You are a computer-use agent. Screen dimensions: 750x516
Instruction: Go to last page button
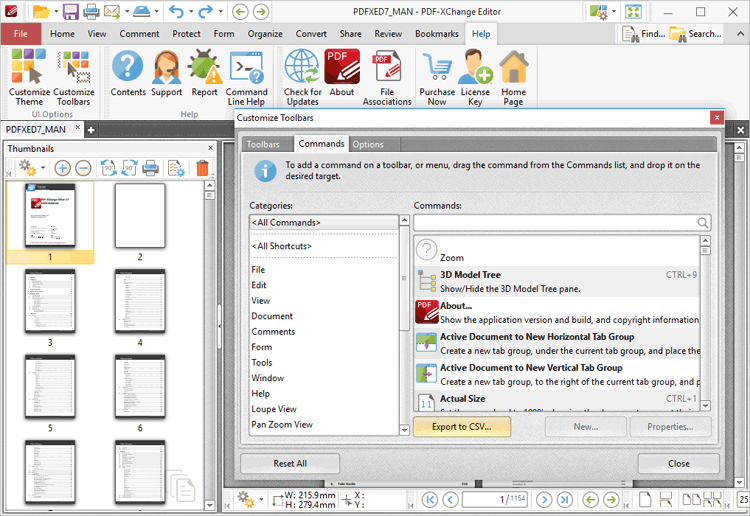pos(564,500)
